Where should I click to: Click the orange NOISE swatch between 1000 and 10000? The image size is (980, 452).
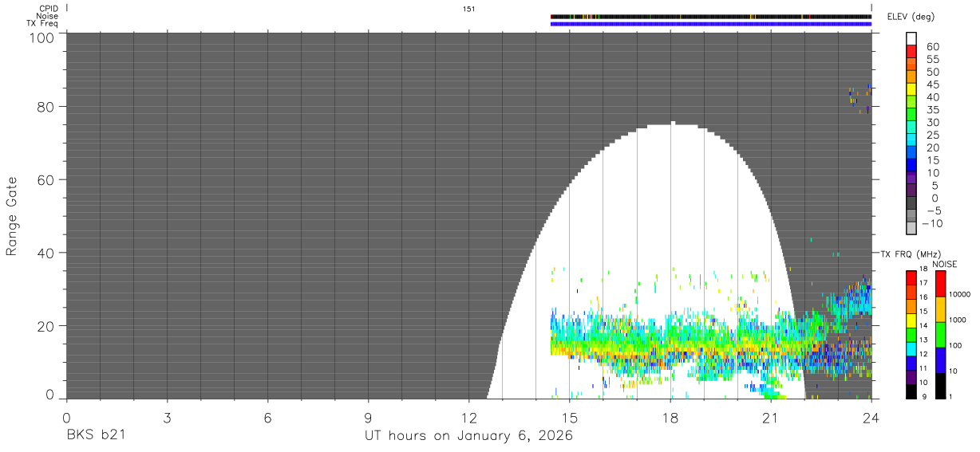[x=940, y=309]
